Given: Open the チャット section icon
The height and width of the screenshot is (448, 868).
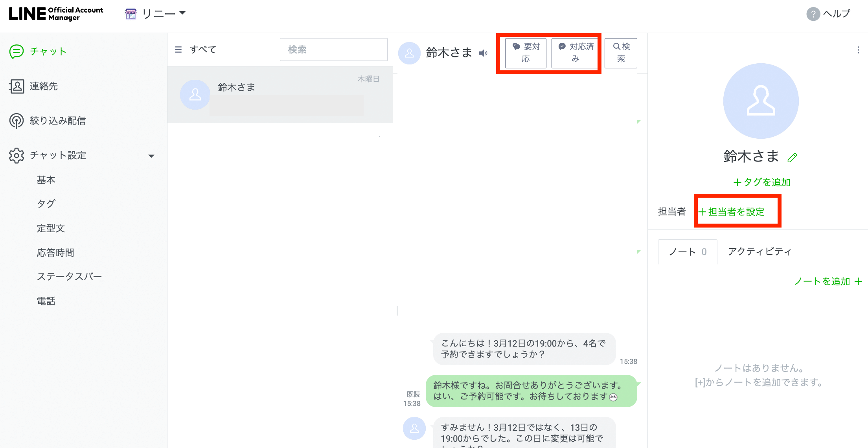Looking at the screenshot, I should (x=17, y=51).
